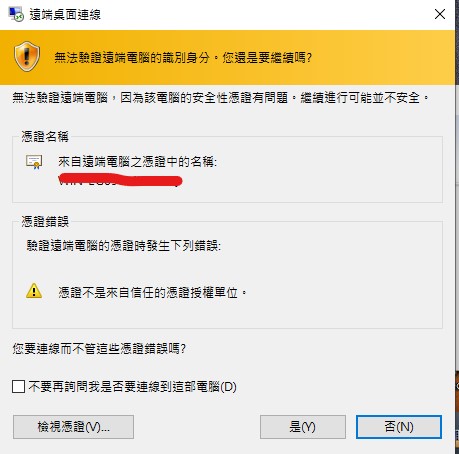Screen dimensions: 459x454
Task: Select the red-redacted certificate name
Action: click(x=120, y=180)
